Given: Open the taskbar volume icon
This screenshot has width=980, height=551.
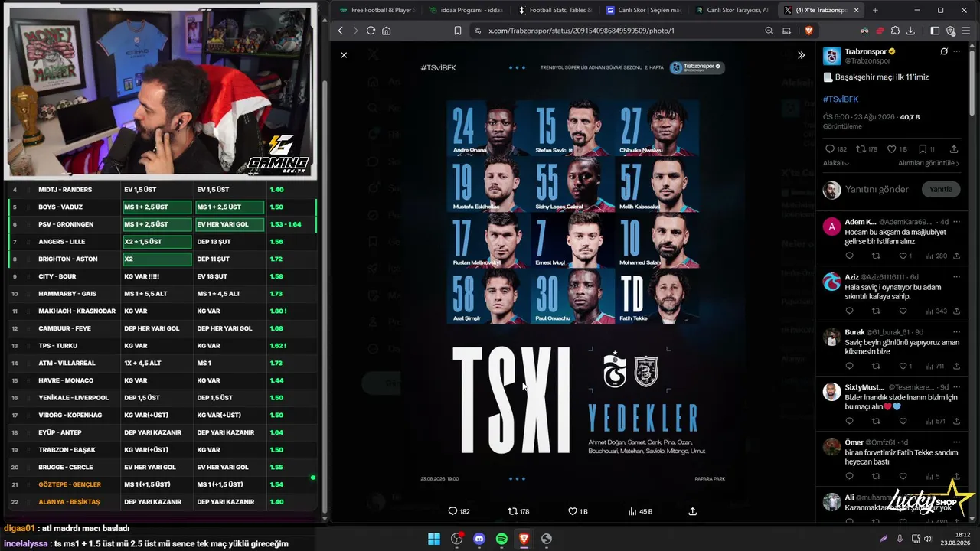Looking at the screenshot, I should tap(927, 539).
